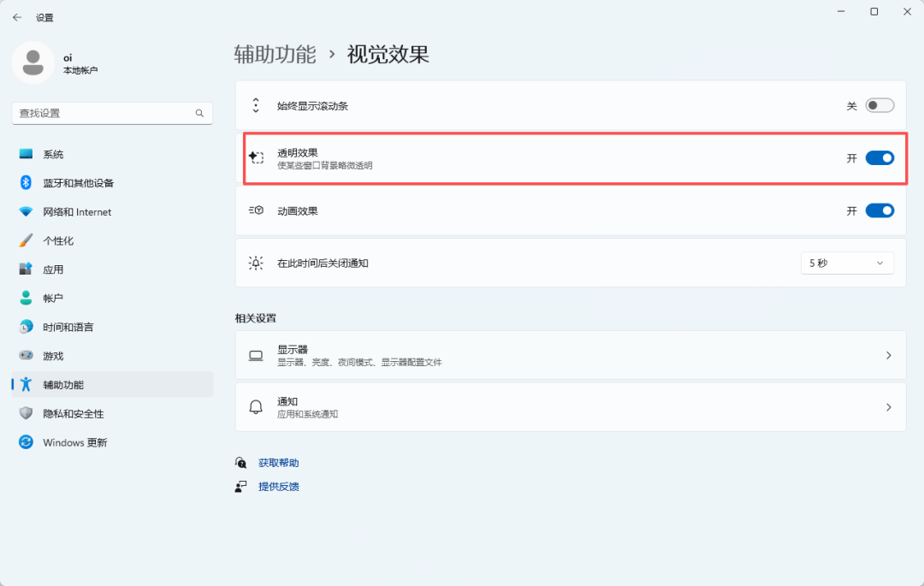Click the 隐私和安全性 shield icon
This screenshot has height=586, width=924.
click(26, 413)
